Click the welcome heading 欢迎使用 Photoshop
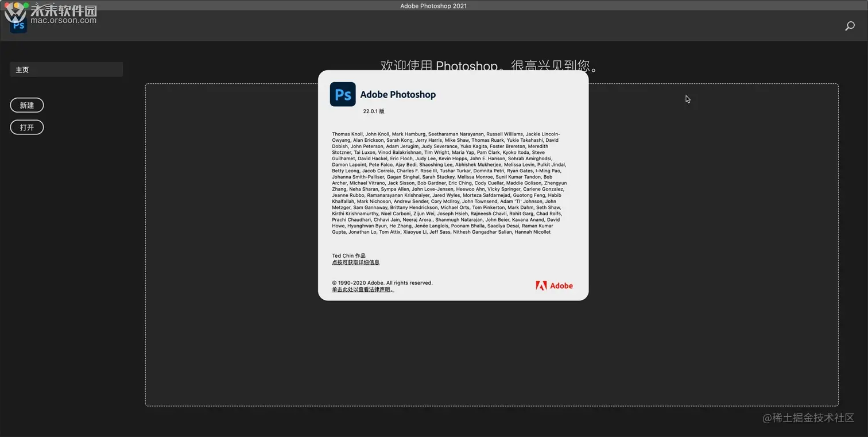 (489, 65)
